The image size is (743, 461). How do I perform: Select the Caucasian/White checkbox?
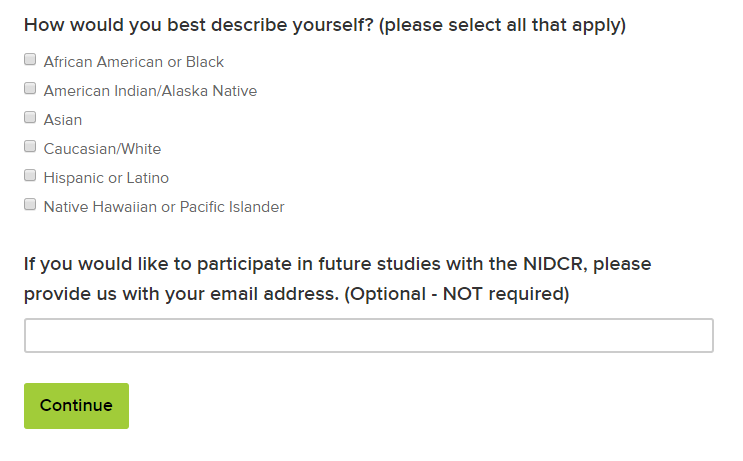point(30,147)
